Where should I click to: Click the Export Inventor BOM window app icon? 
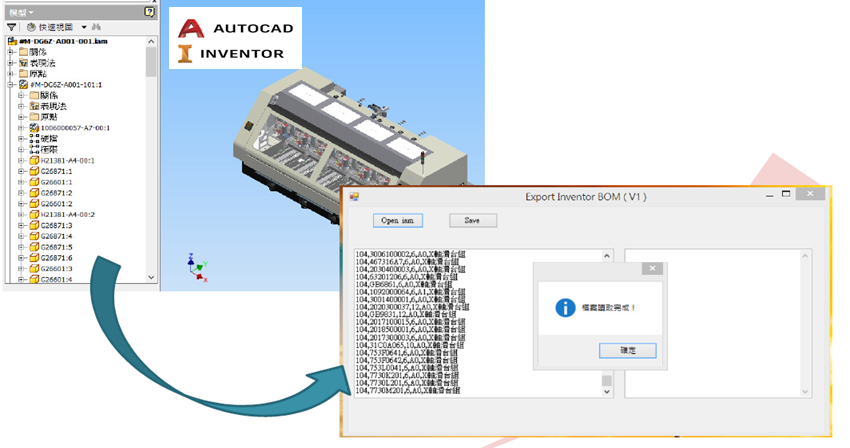click(x=354, y=197)
